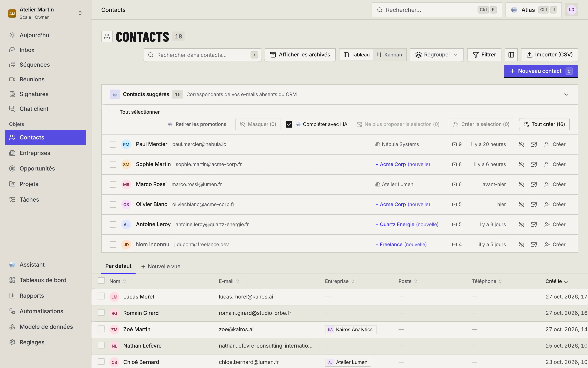The height and width of the screenshot is (368, 588).
Task: Go to Réunions in the sidebar
Action: (46, 79)
